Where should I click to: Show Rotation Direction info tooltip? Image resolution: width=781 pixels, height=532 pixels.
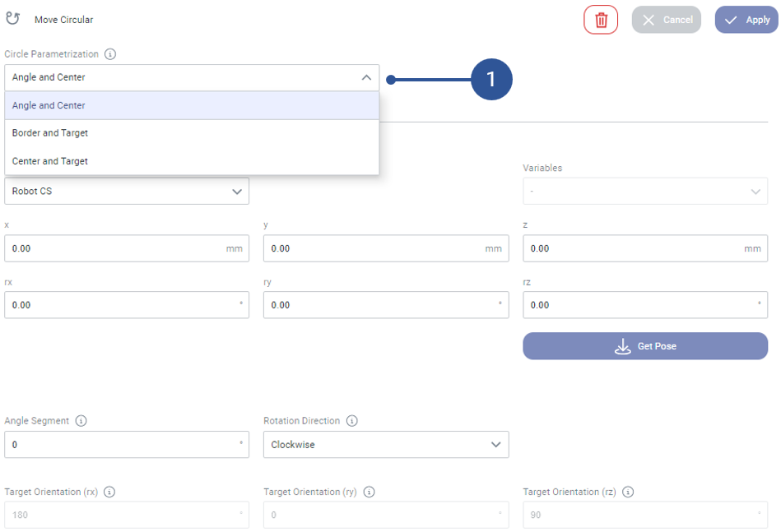point(351,420)
